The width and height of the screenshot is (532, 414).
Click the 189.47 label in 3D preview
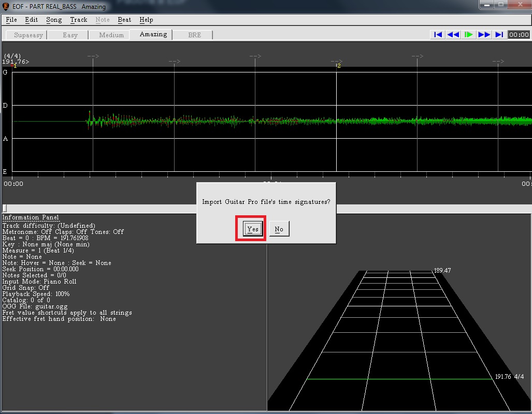tap(442, 271)
